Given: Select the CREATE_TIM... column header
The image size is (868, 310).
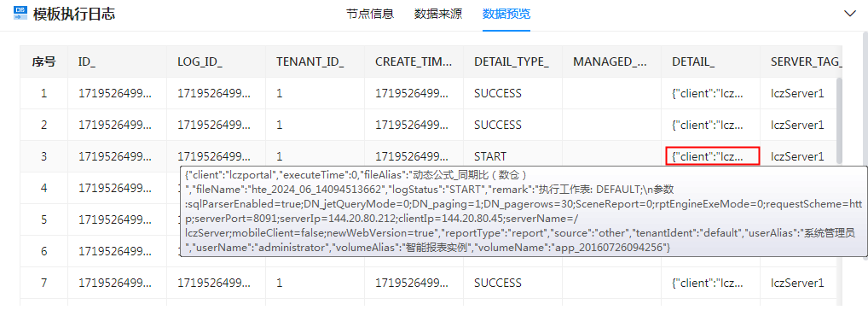Looking at the screenshot, I should pos(414,61).
